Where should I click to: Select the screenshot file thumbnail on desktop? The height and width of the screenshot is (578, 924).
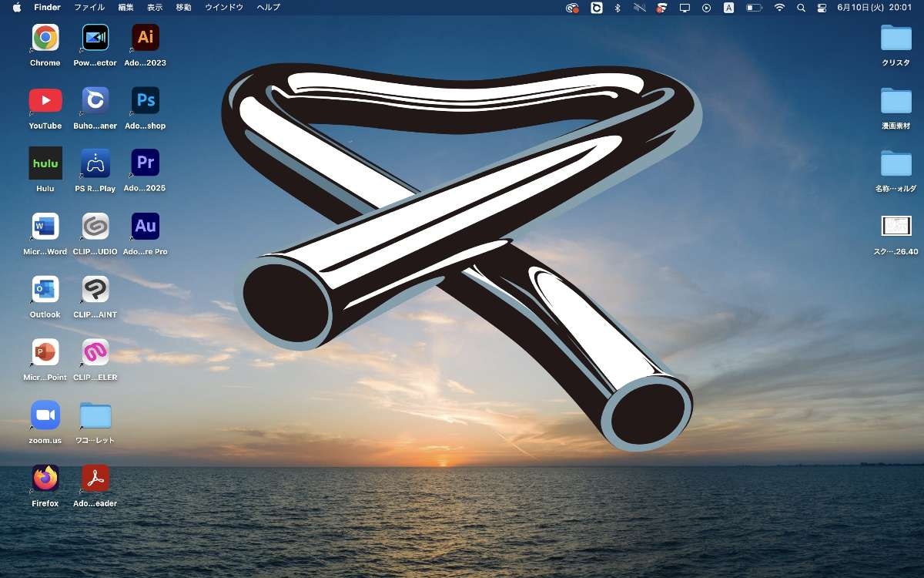click(896, 227)
